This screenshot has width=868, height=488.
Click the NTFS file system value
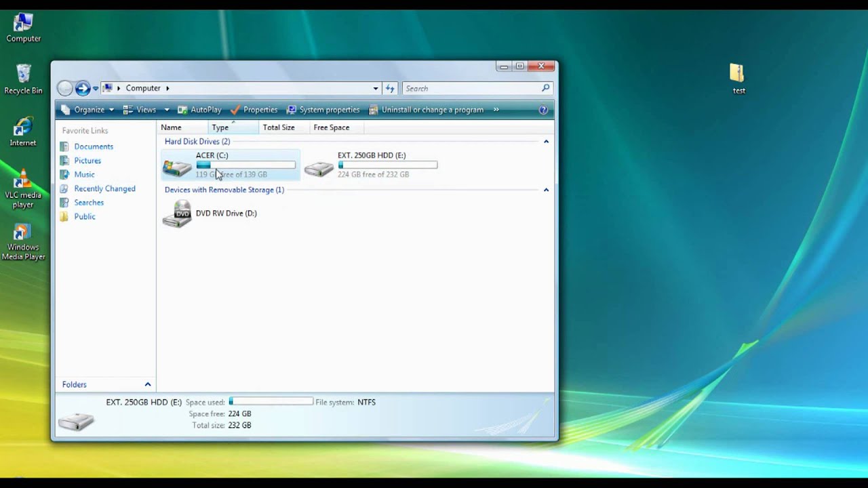coord(366,402)
